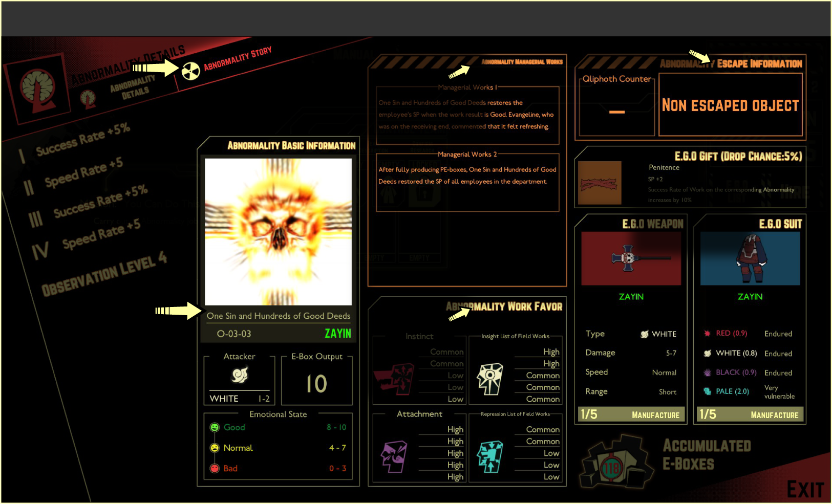Click the abnormality name One Sin text
Screen dimensions: 832x504
coord(279,316)
